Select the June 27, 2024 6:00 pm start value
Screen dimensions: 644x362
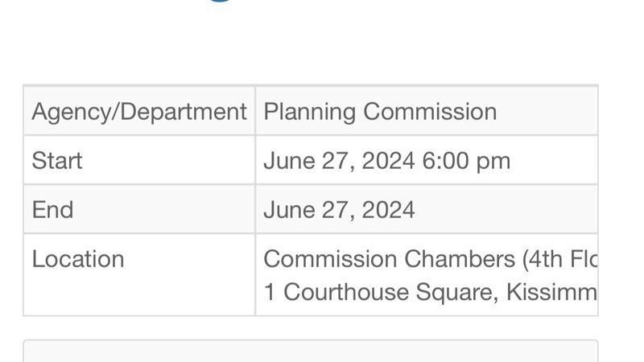coord(387,160)
